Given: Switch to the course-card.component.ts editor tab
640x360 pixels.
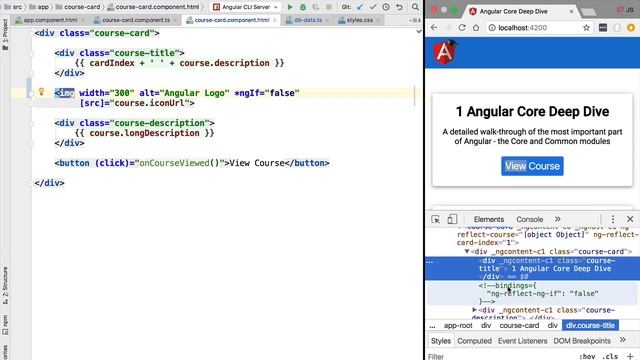Looking at the screenshot, I should [136, 20].
